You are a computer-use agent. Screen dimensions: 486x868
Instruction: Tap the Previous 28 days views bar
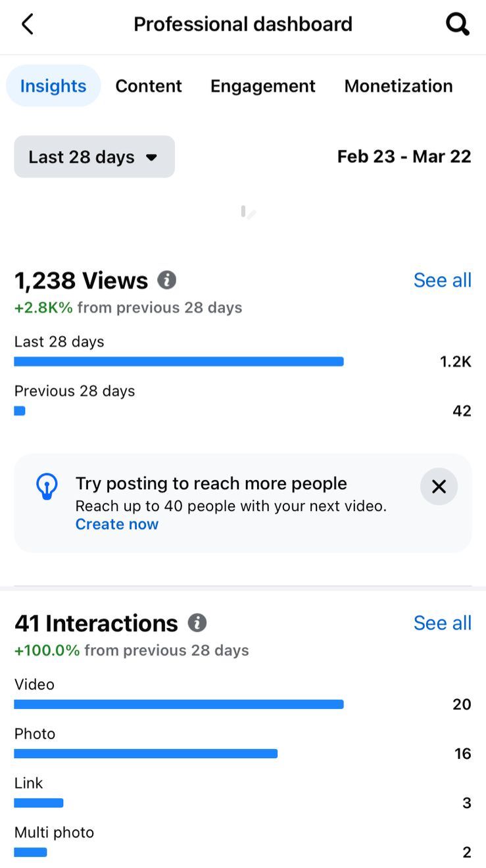tap(20, 411)
